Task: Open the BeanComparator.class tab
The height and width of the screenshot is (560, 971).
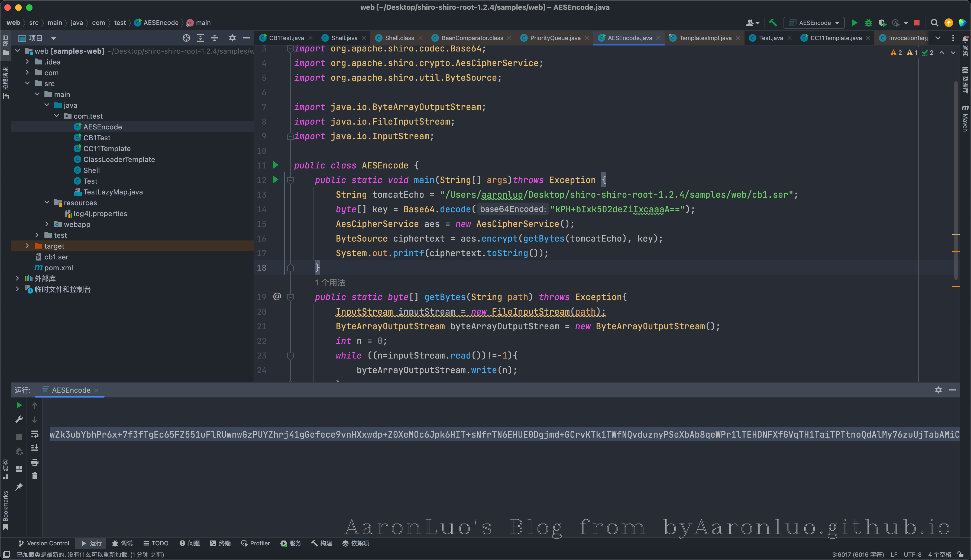Action: pyautogui.click(x=472, y=38)
